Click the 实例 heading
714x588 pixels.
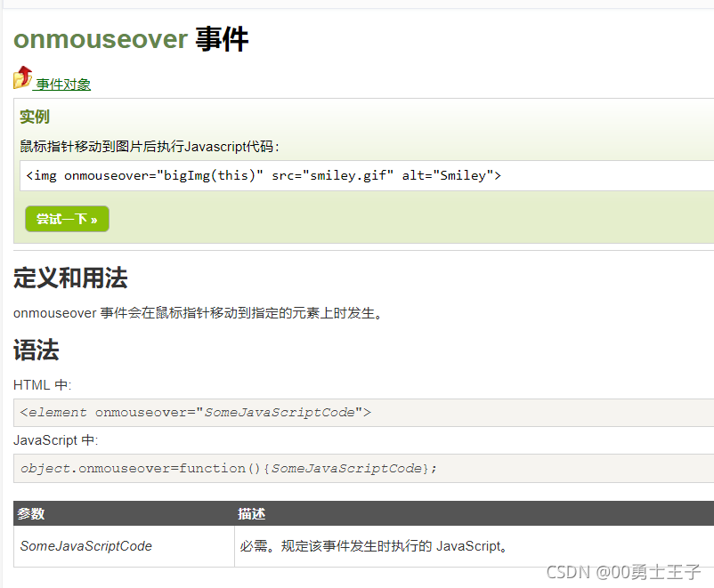[35, 117]
